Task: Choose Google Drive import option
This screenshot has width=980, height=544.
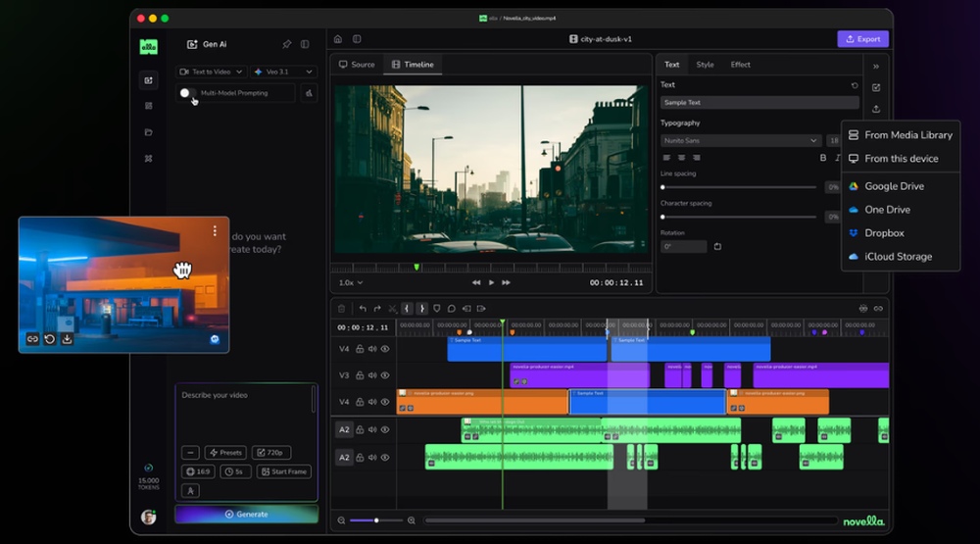Action: click(x=901, y=186)
